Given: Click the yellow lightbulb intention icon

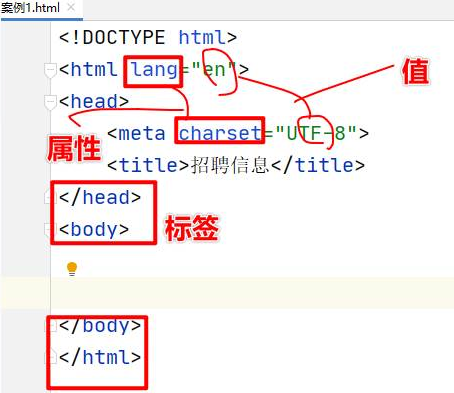Looking at the screenshot, I should pos(72,269).
